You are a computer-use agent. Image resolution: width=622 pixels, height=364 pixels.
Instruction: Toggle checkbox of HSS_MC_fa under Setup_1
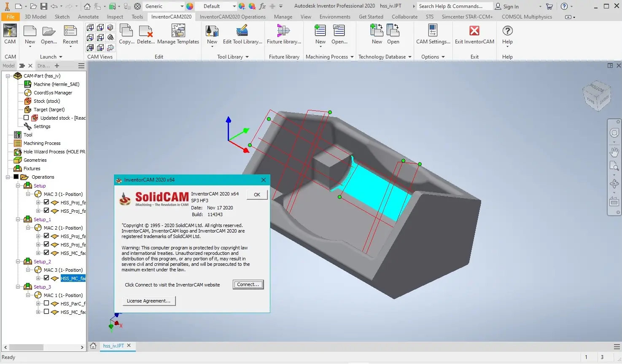pyautogui.click(x=46, y=253)
